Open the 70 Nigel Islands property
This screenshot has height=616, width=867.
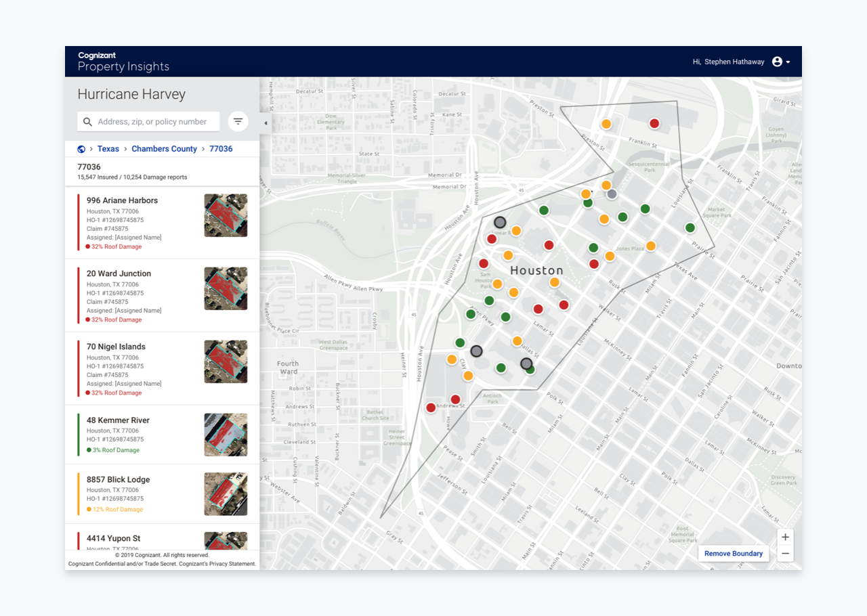click(x=162, y=368)
